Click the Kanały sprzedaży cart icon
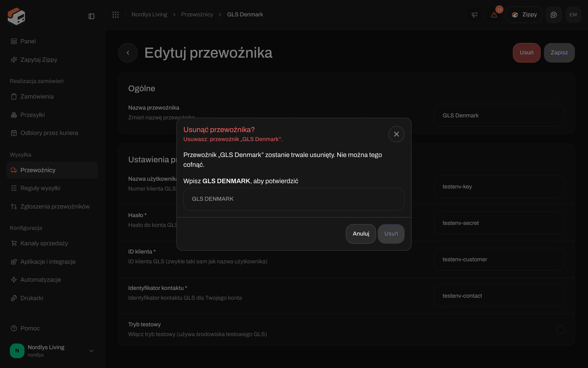 (x=14, y=243)
